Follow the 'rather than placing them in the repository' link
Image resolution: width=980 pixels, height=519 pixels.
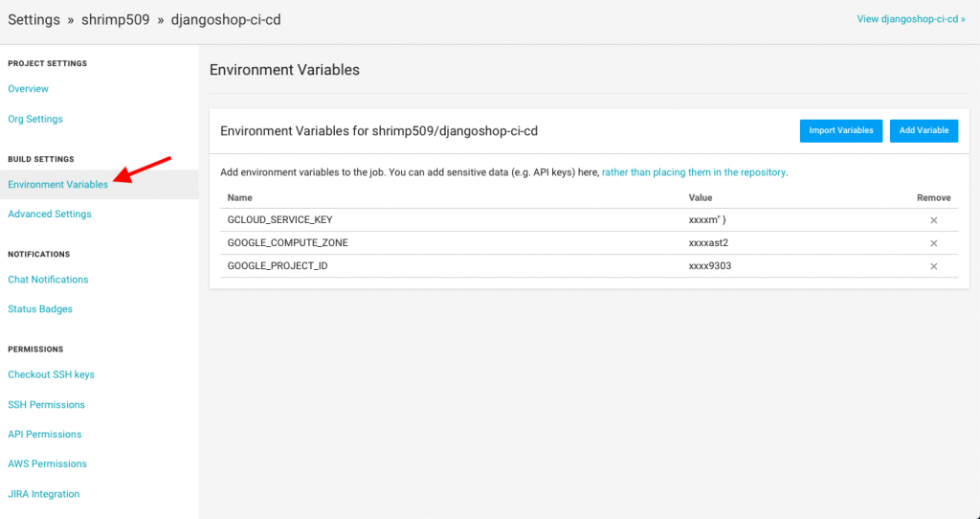(x=694, y=172)
